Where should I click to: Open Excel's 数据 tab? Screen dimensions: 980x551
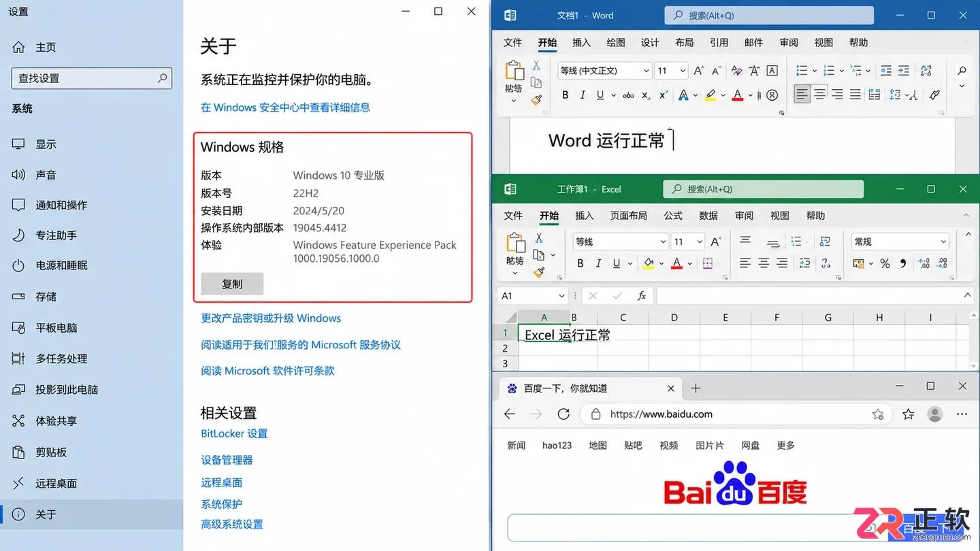708,216
